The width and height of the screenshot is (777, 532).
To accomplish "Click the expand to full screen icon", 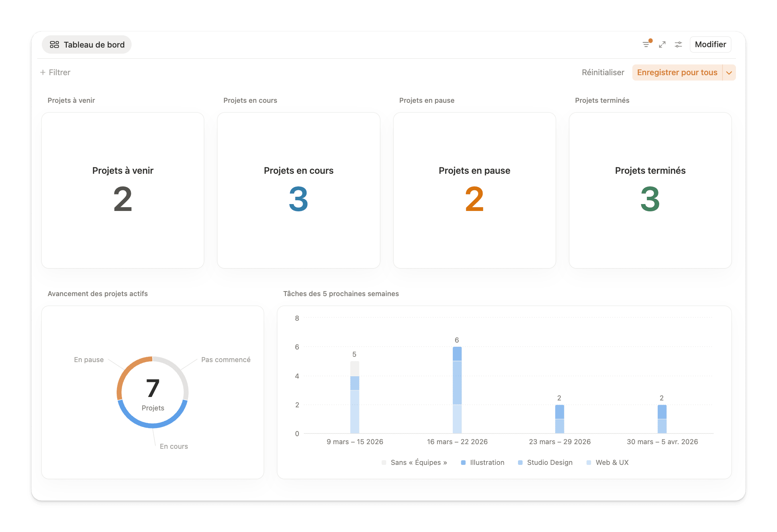I will (662, 44).
